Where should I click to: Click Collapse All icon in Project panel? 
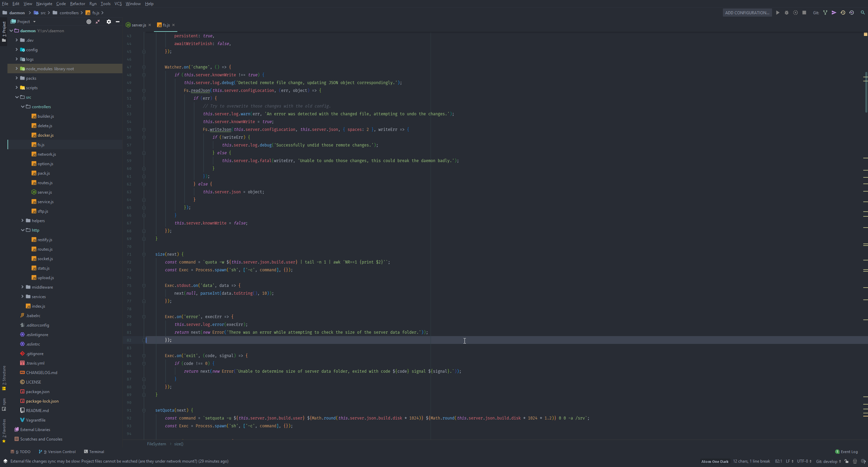click(98, 22)
